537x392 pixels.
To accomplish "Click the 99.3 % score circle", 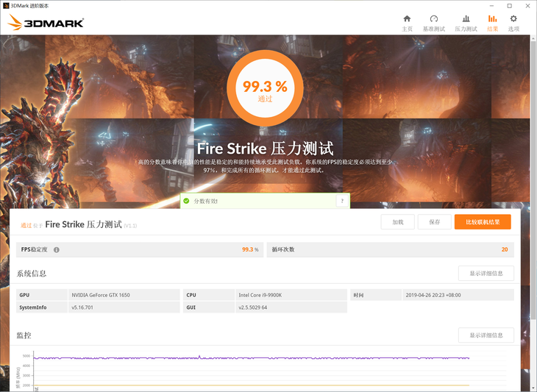I will pos(265,88).
